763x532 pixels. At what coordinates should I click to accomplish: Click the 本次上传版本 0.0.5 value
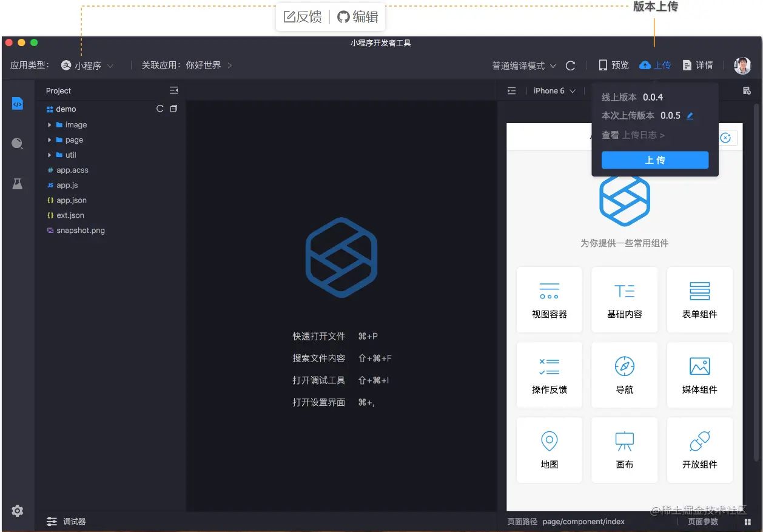[x=670, y=116]
